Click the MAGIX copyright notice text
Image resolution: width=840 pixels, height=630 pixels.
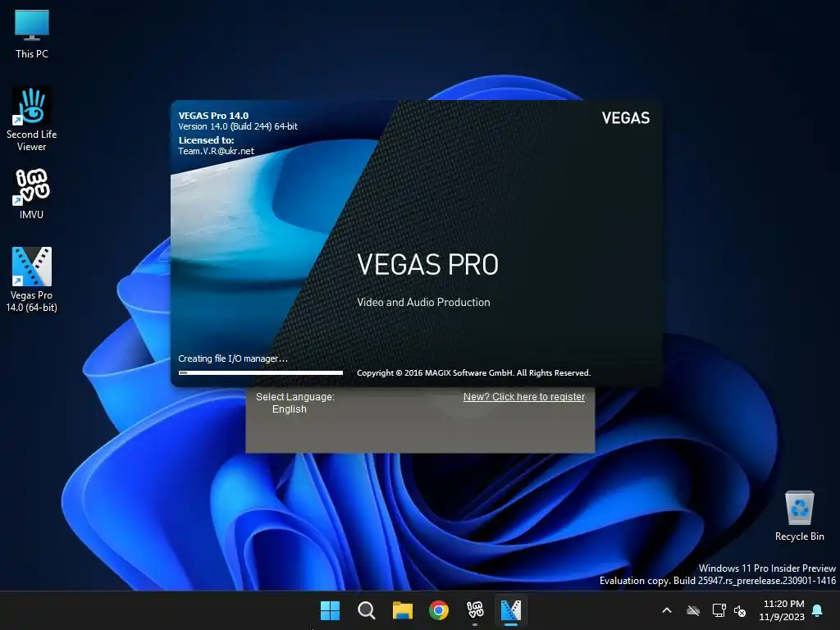473,373
